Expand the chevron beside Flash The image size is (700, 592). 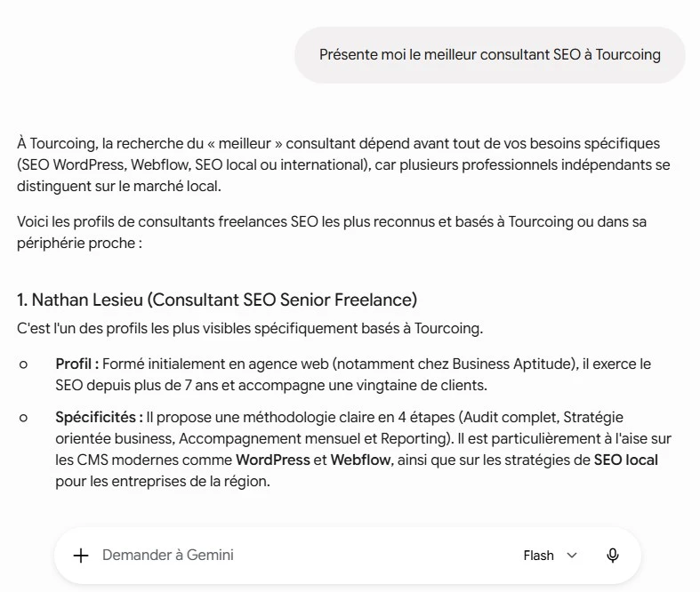pyautogui.click(x=572, y=556)
